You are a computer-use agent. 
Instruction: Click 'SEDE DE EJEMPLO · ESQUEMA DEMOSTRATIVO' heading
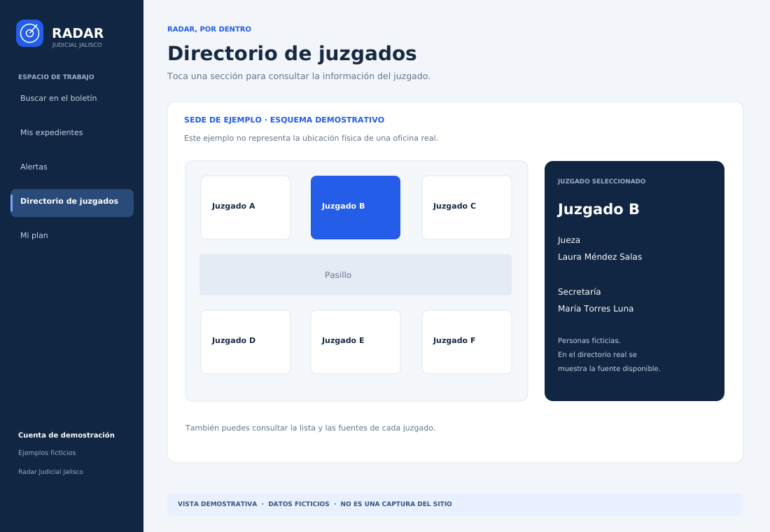283,120
